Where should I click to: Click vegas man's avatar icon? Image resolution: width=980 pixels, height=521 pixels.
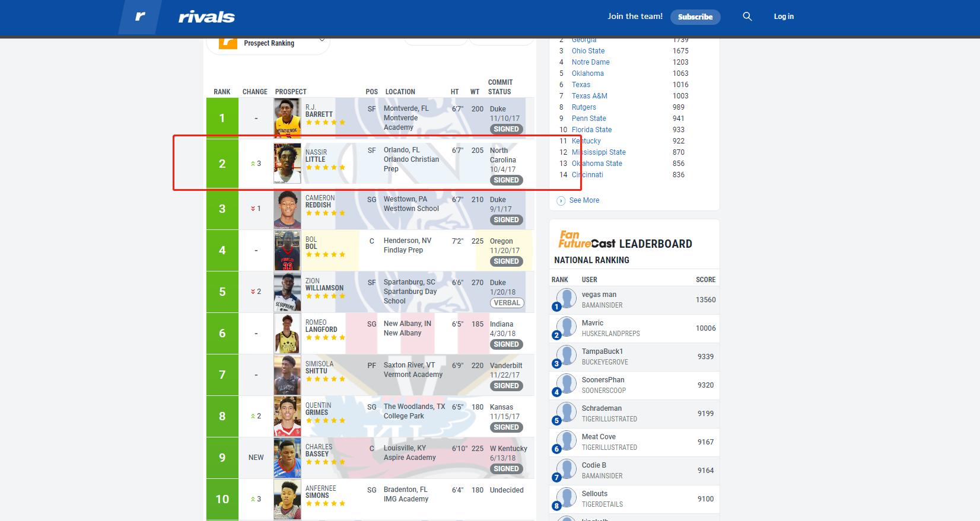(567, 299)
